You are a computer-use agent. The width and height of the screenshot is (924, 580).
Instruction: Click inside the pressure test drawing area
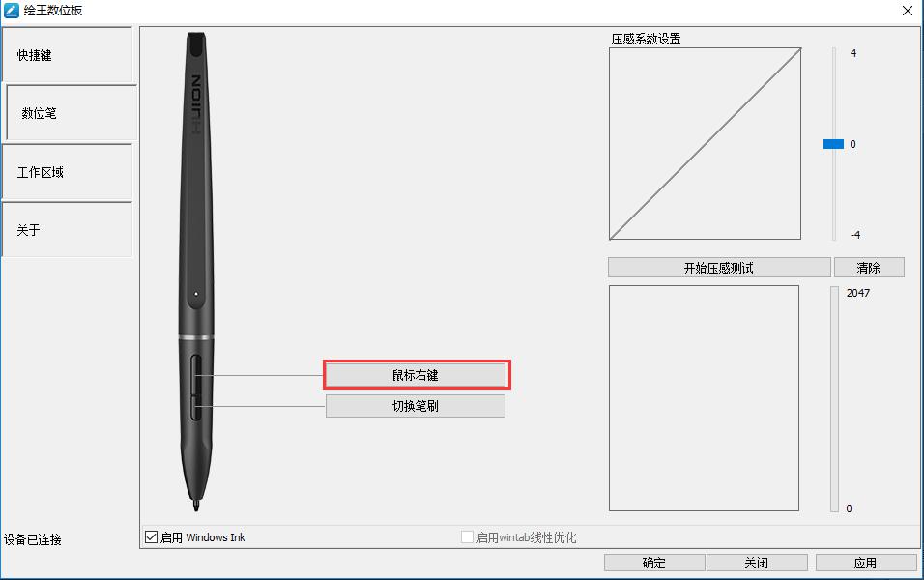click(x=705, y=398)
